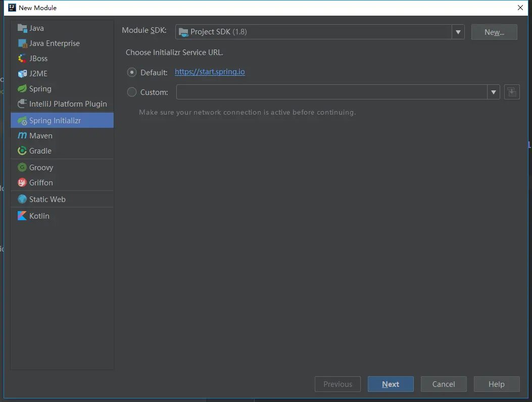Choose Spring Initializr module type
Screen dimensions: 532x402
click(62, 120)
